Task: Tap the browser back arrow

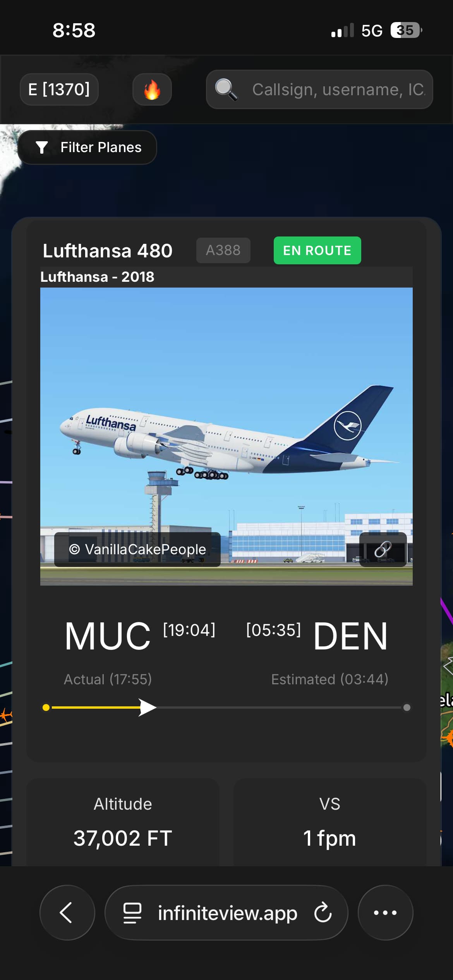Action: [x=67, y=913]
